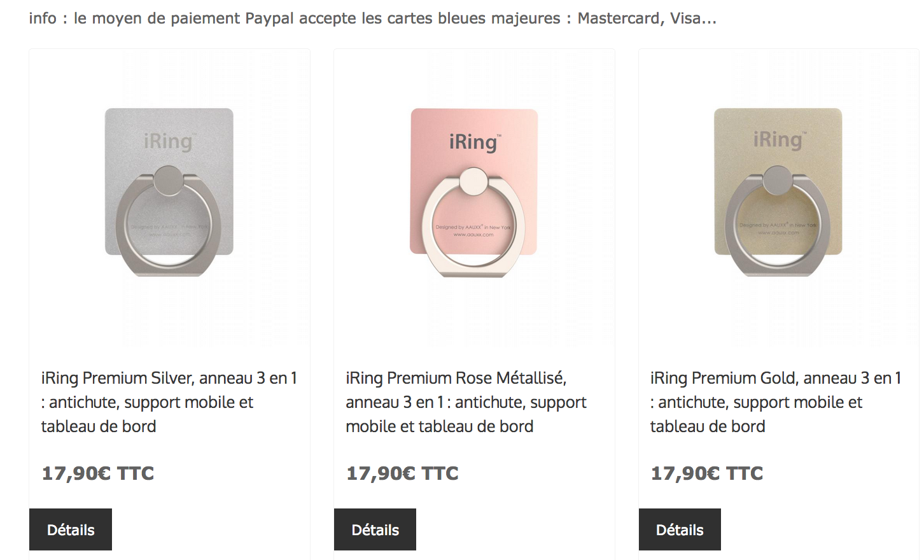Click the iRing logo on the silver plate
The height and width of the screenshot is (560, 924).
[x=168, y=141]
